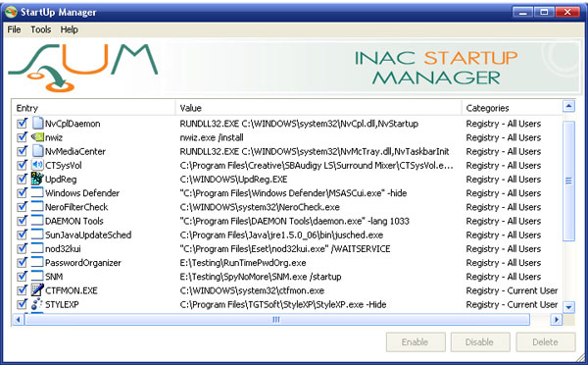Toggle the Windows Defender checkbox
Screen dimensions: 588x365
[23, 192]
